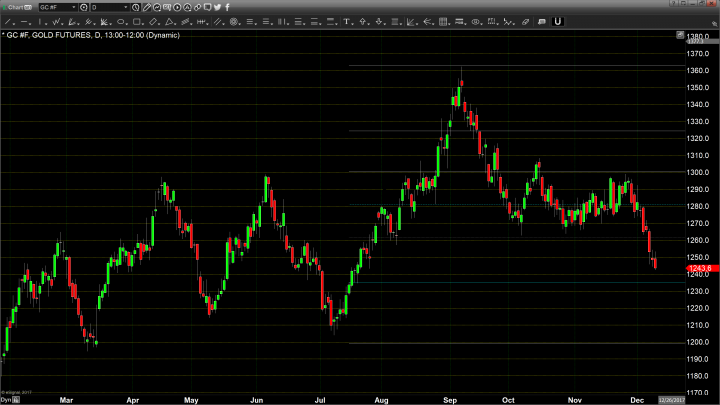Click the Jun label on time axis

(x=256, y=400)
